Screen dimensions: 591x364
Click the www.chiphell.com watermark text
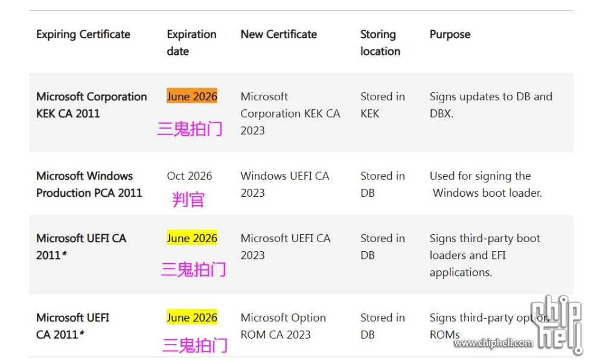pyautogui.click(x=493, y=343)
